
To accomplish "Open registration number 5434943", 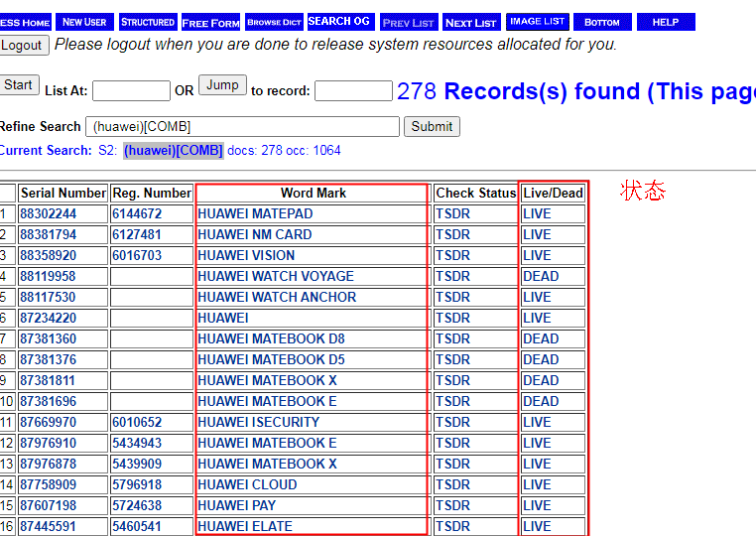I will 137,443.
